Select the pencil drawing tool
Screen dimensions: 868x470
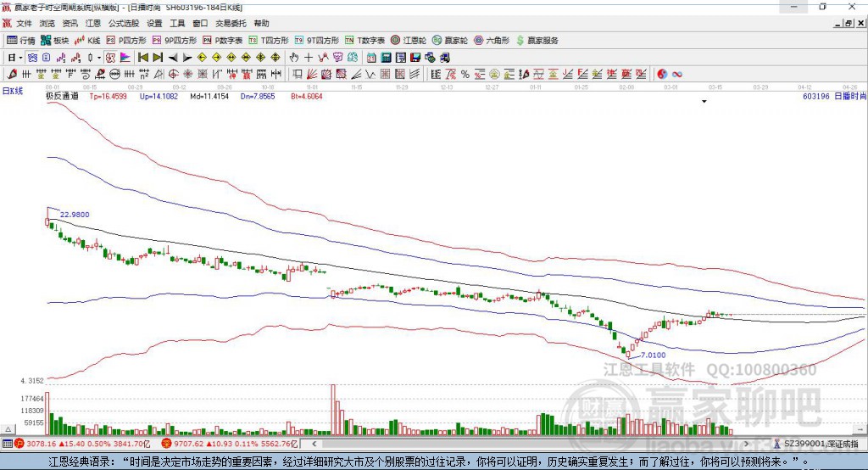pos(12,74)
